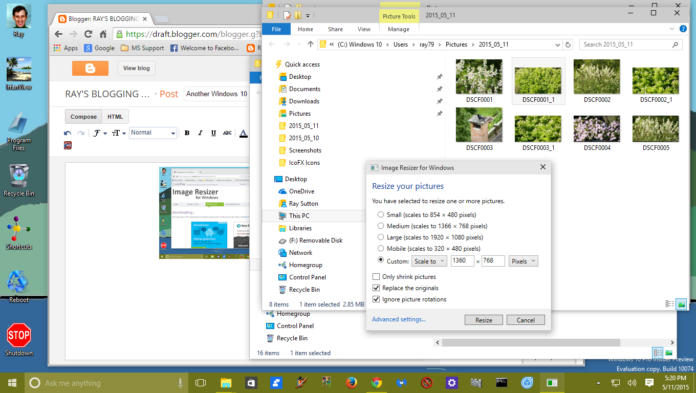Select the Small 854 × 480 option
Viewport: 696px width, 393px height.
[x=381, y=214]
